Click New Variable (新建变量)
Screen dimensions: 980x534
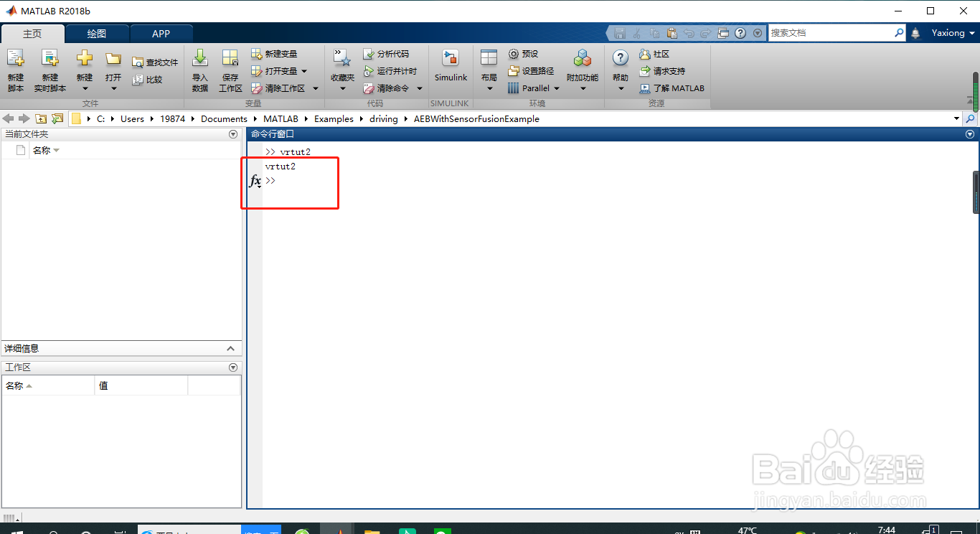(x=274, y=54)
